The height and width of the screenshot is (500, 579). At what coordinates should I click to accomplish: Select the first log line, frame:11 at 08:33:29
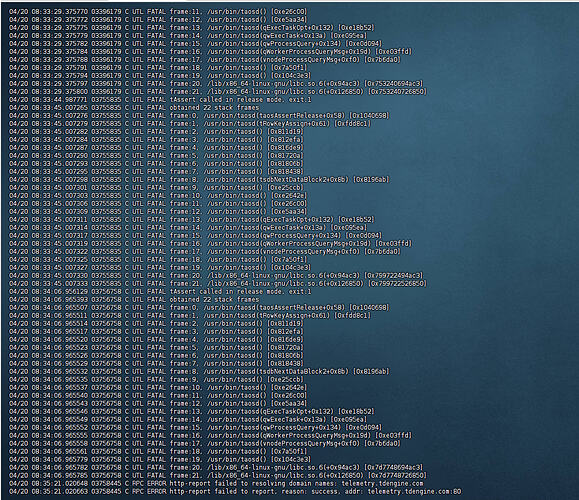[158, 11]
